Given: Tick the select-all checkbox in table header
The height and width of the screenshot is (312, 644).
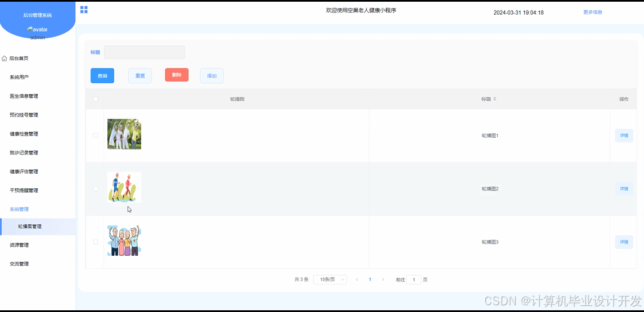Looking at the screenshot, I should pyautogui.click(x=96, y=99).
